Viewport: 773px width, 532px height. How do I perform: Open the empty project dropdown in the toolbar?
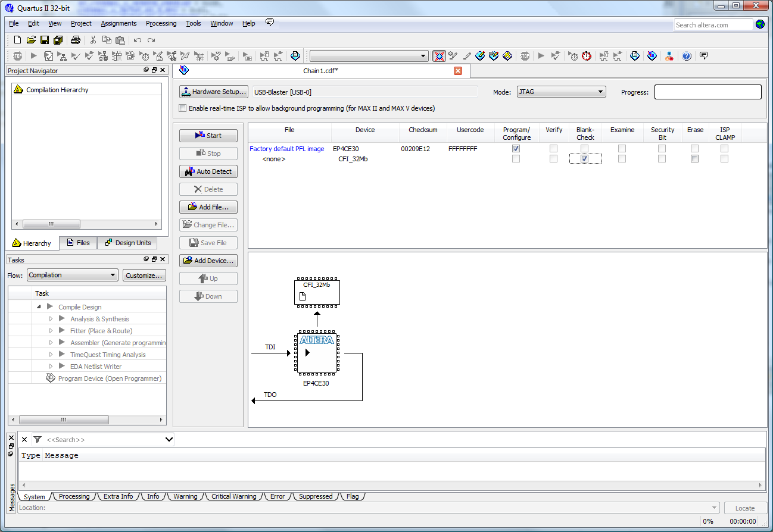click(369, 56)
